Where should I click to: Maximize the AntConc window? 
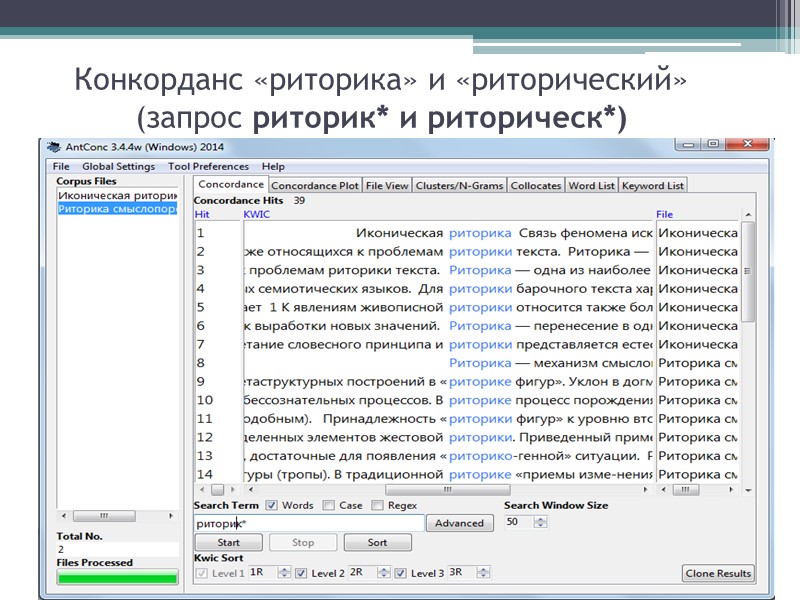713,144
